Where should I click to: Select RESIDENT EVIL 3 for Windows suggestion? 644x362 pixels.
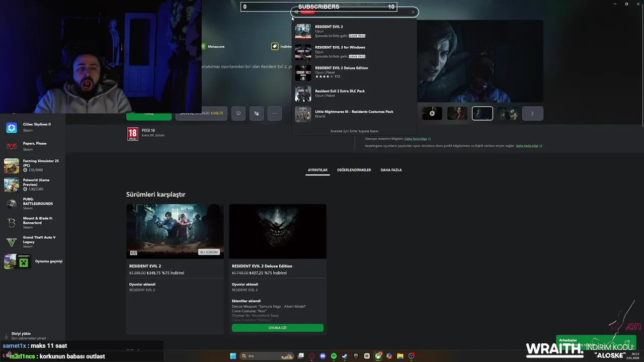click(355, 52)
